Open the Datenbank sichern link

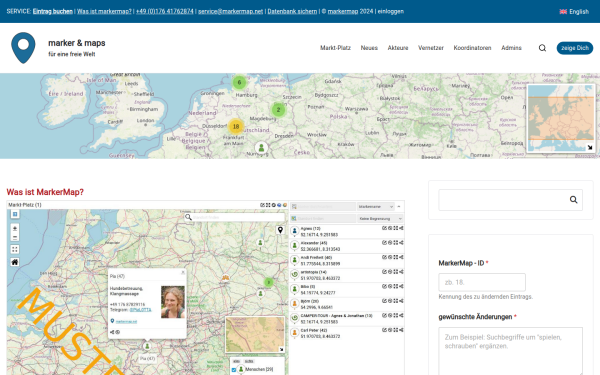click(292, 11)
